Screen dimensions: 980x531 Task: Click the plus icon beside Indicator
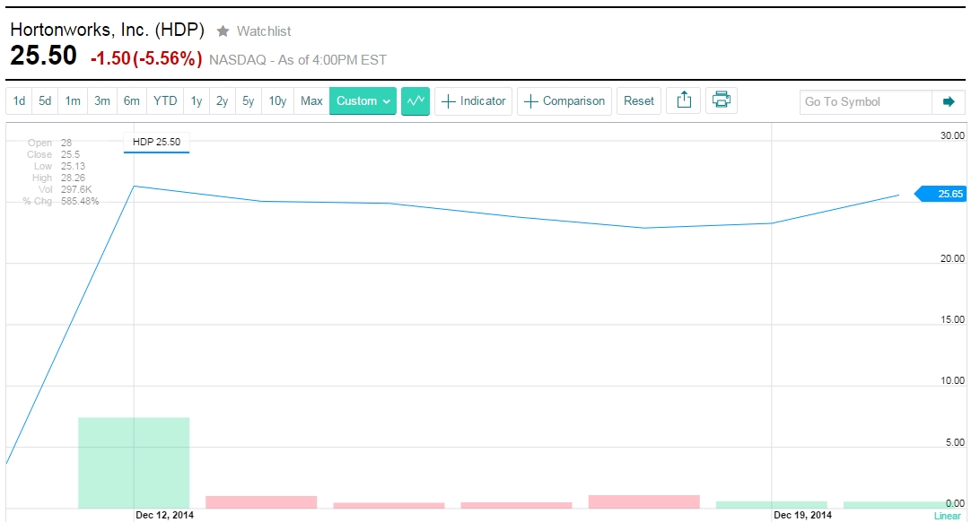(448, 102)
